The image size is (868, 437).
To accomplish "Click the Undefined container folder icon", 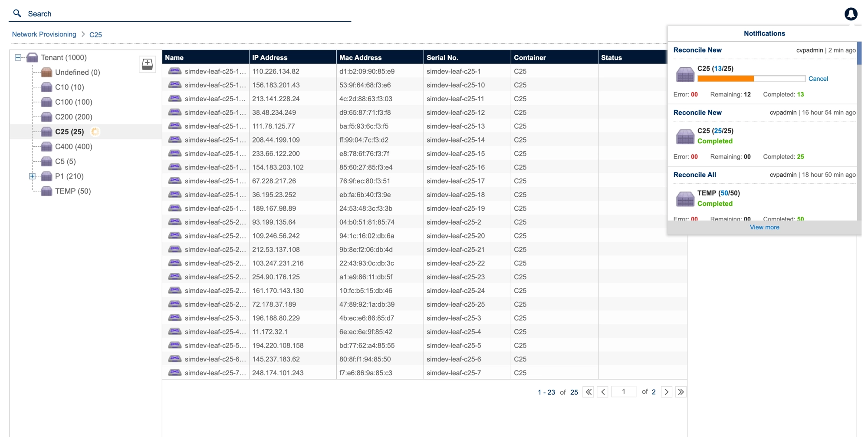I will click(46, 73).
